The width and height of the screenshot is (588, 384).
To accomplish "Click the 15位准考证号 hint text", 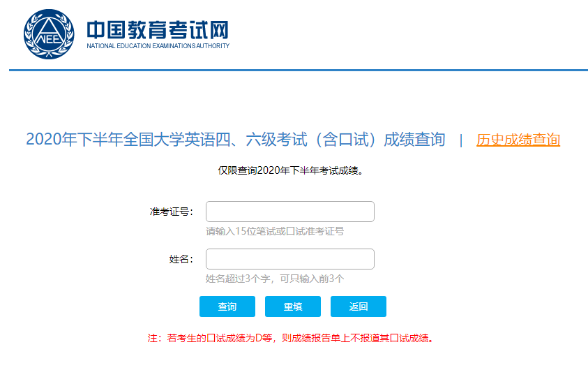I will coord(274,231).
